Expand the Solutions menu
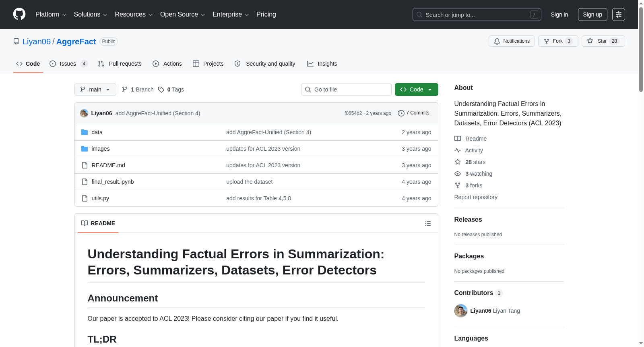This screenshot has height=347, width=644. [x=91, y=15]
